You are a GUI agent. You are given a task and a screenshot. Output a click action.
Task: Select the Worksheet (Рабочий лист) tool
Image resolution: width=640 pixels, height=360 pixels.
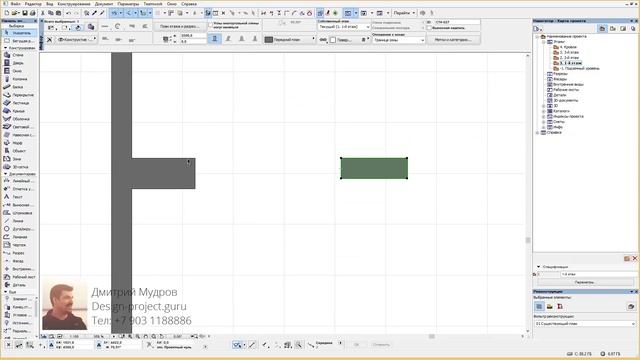(18, 277)
